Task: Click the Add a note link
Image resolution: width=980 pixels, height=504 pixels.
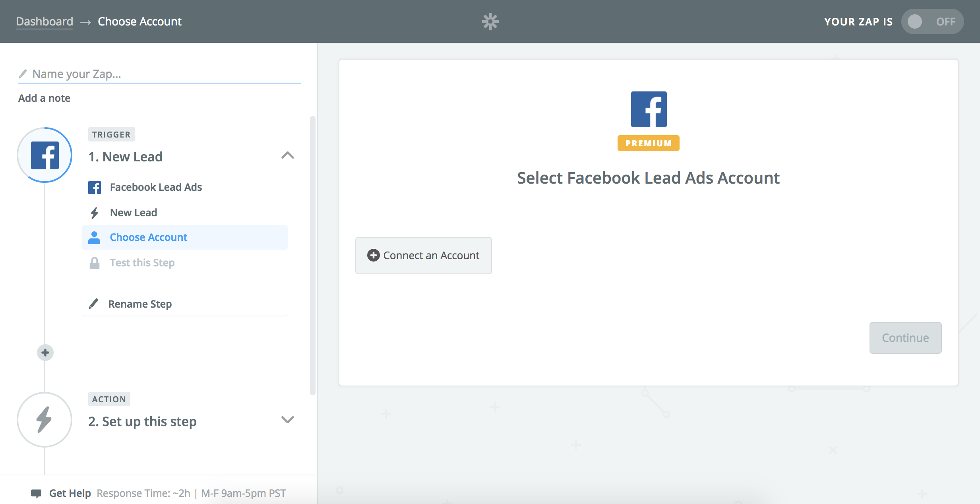Action: pyautogui.click(x=45, y=98)
